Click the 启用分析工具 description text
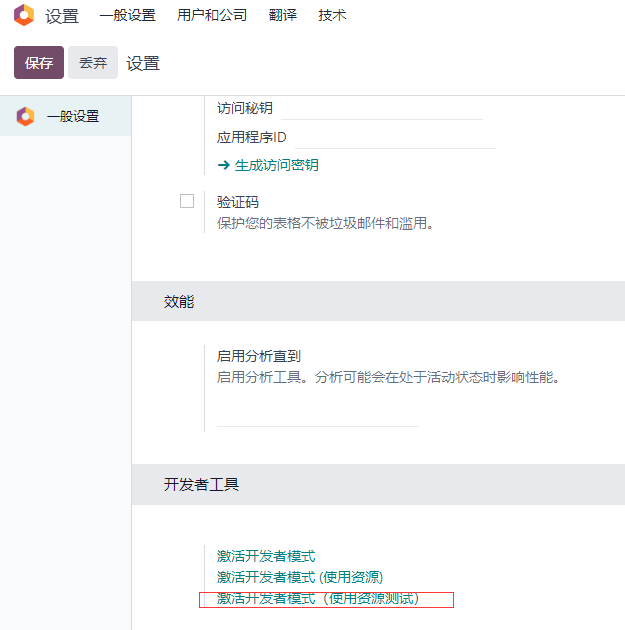This screenshot has width=625, height=630. pos(388,377)
